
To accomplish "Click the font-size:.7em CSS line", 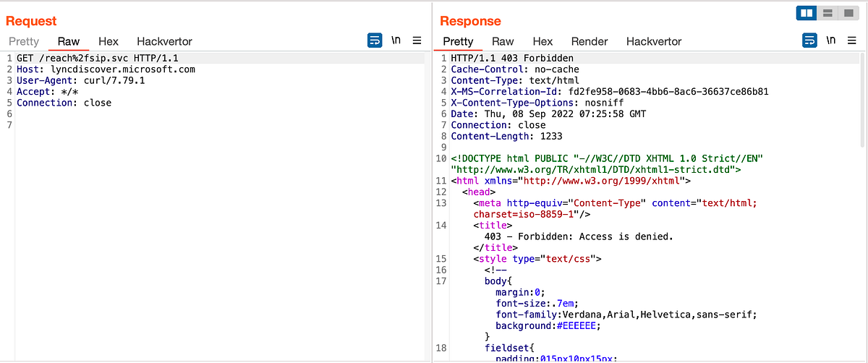I will (537, 303).
